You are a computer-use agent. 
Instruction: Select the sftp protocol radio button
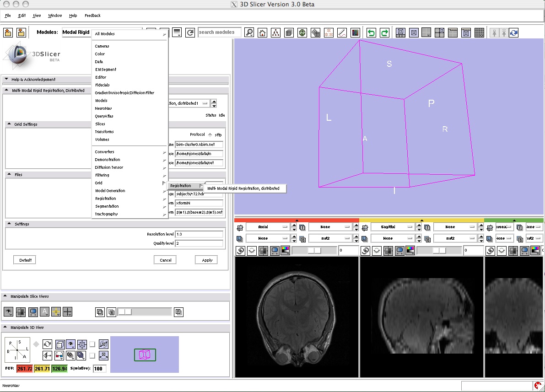210,134
